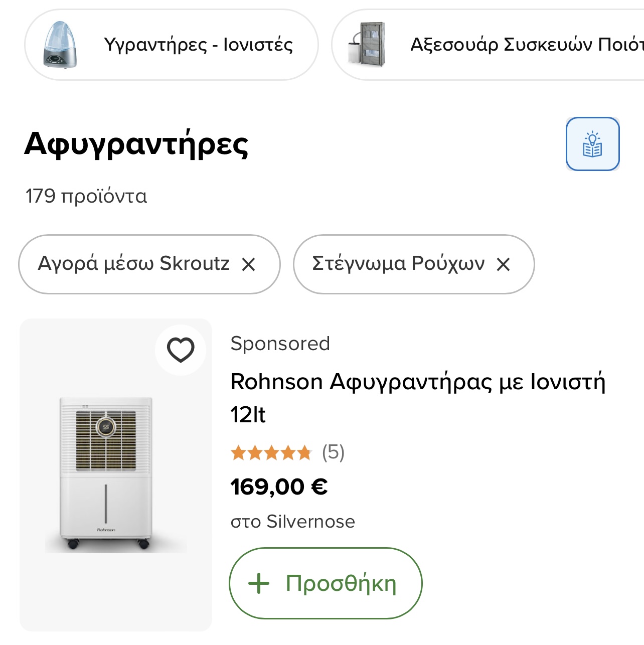Open Υγραντήρες - Ιονιστές category
The image size is (644, 645).
[x=198, y=45]
